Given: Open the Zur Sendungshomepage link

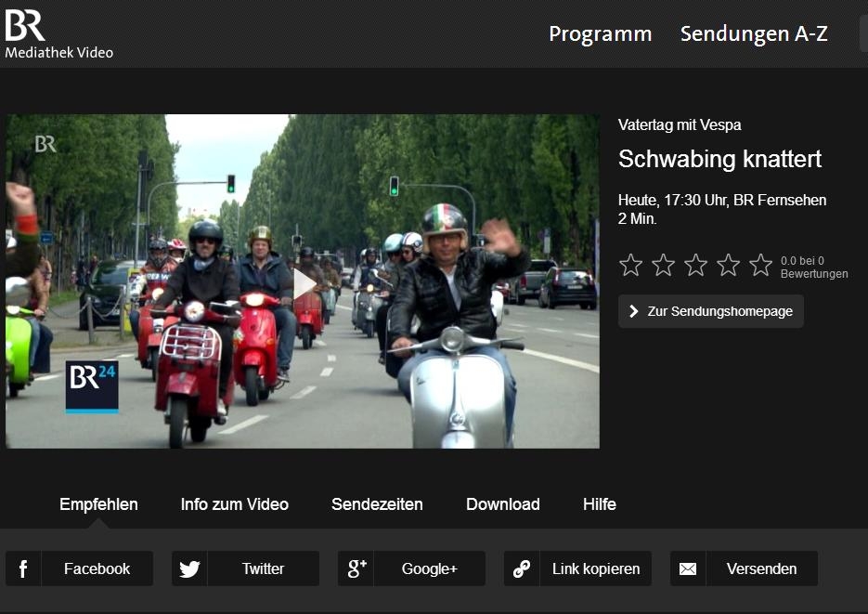Looking at the screenshot, I should click(711, 311).
